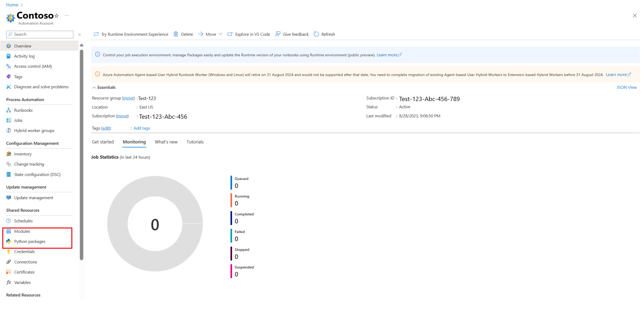Follow Learn more in Runtime environment banner
644x310 pixels.
pos(389,55)
